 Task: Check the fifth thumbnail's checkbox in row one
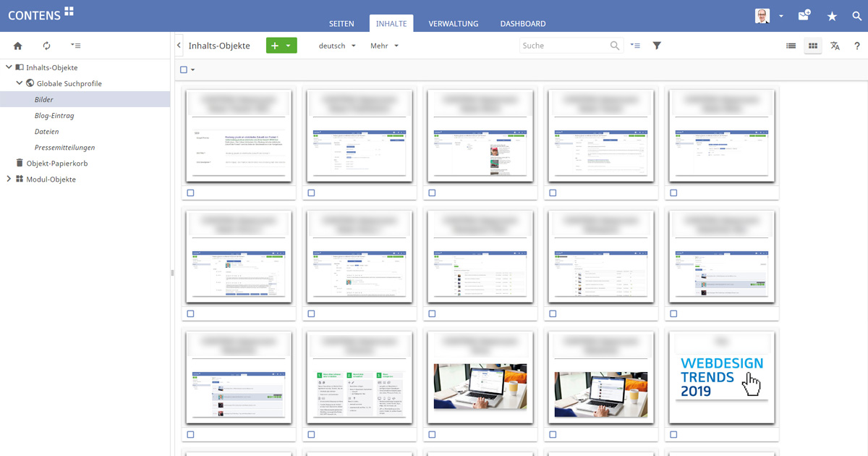point(674,193)
